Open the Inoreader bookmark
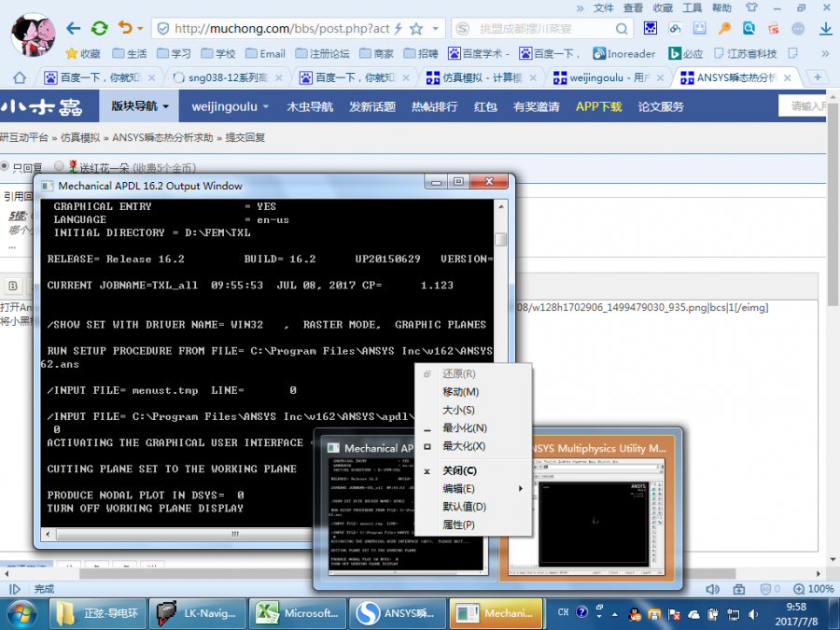Viewport: 840px width, 630px height. (x=624, y=53)
